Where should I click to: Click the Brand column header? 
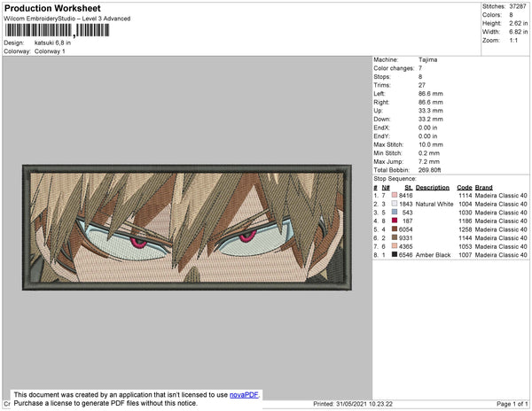(483, 188)
